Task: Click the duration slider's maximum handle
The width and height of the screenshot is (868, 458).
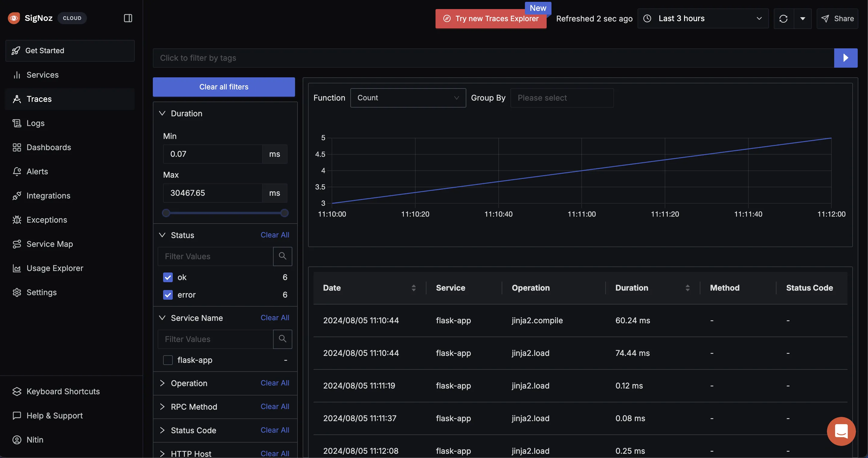Action: [285, 213]
